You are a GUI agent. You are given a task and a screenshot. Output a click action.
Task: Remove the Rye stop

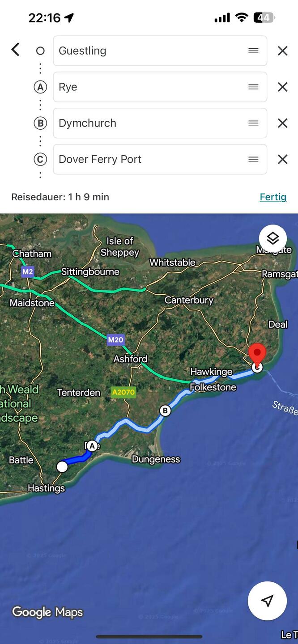(282, 87)
